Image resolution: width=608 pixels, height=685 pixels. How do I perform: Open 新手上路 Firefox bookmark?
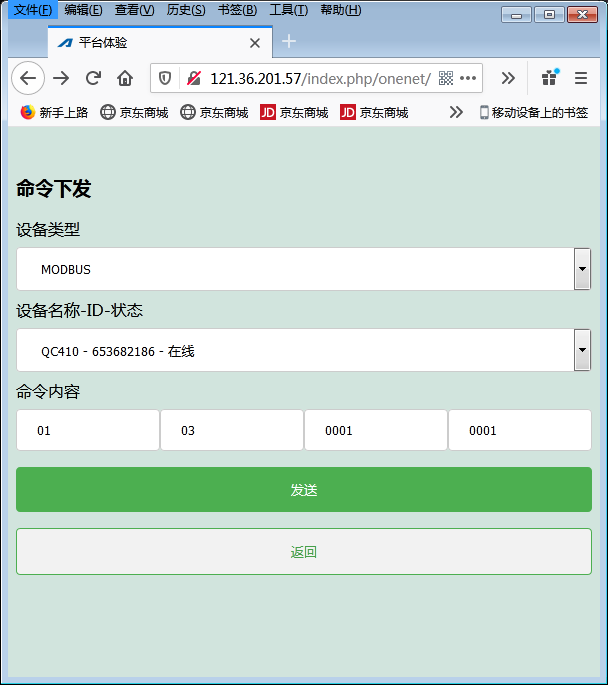(54, 113)
